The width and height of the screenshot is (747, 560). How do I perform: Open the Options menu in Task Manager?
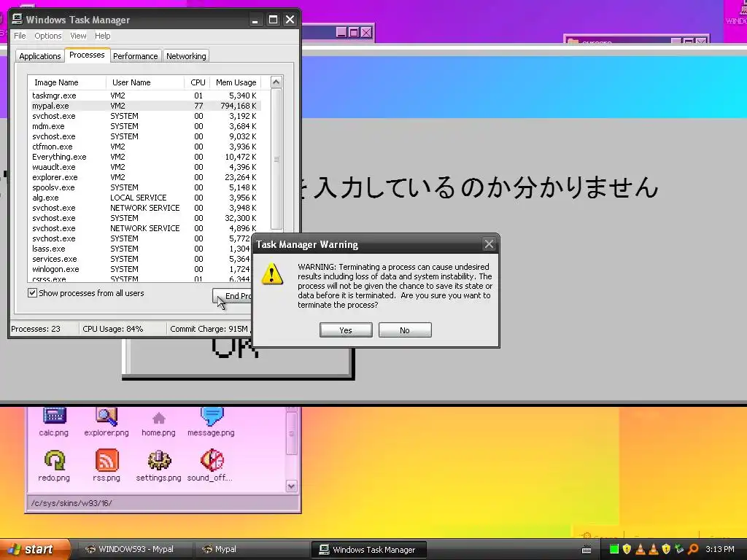47,36
